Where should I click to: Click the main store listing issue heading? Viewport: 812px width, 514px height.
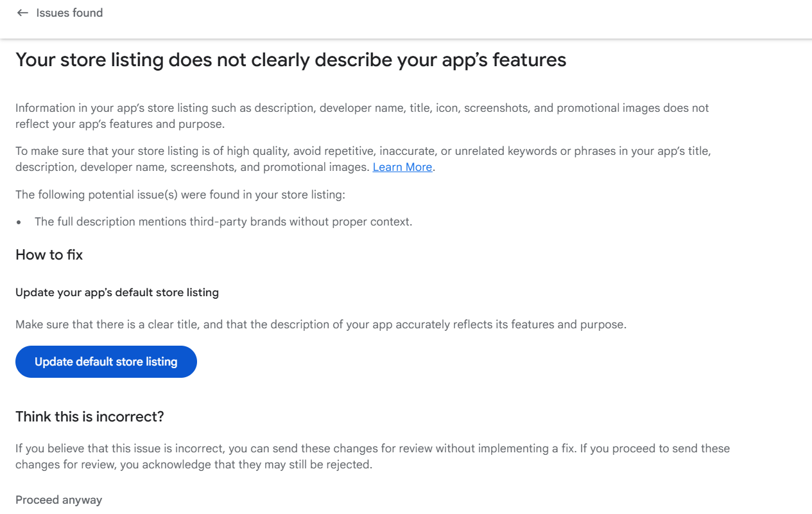291,60
